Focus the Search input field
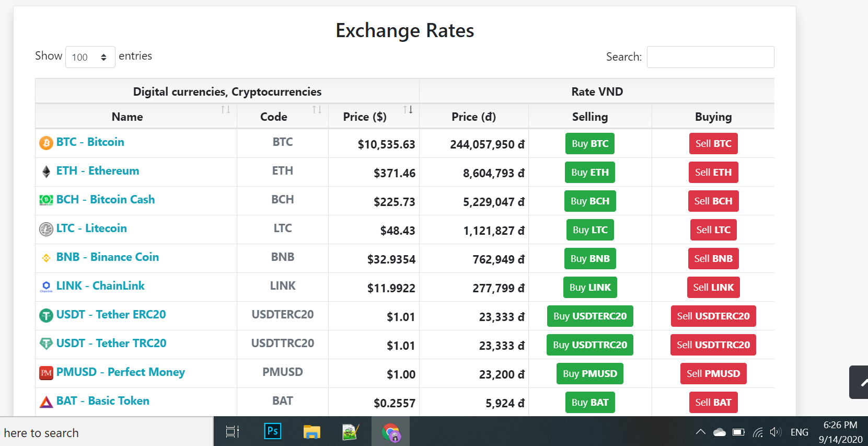 click(x=710, y=57)
